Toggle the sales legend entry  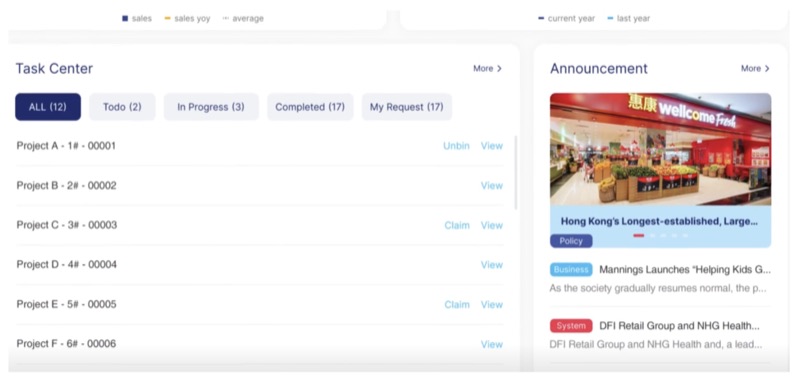tap(137, 18)
